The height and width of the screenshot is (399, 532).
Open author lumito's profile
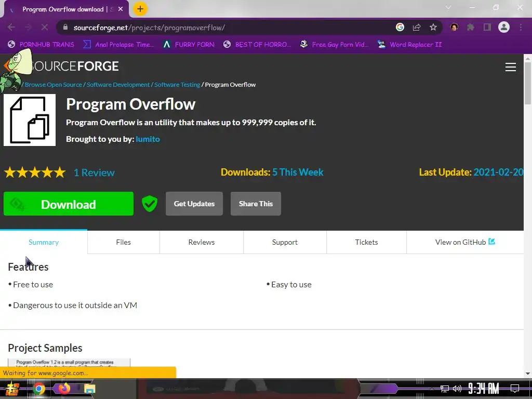click(148, 139)
